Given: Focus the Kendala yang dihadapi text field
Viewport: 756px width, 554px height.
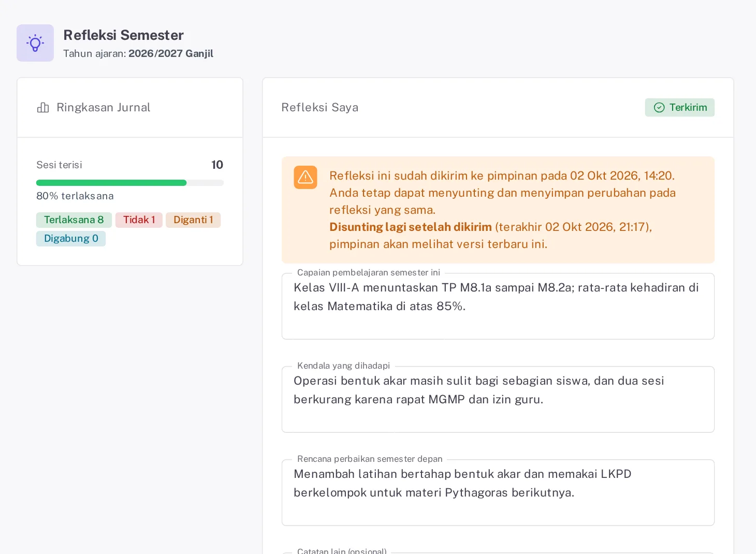Looking at the screenshot, I should tap(498, 399).
